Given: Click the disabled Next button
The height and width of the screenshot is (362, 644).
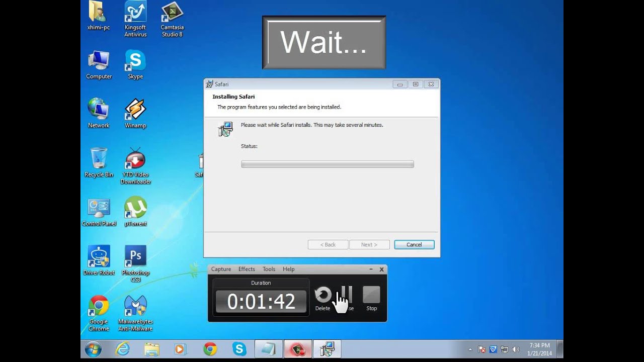Looking at the screenshot, I should pyautogui.click(x=369, y=245).
